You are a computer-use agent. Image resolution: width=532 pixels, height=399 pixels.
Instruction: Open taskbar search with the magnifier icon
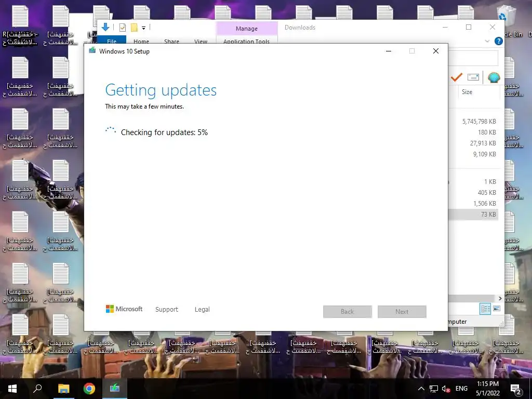click(37, 389)
